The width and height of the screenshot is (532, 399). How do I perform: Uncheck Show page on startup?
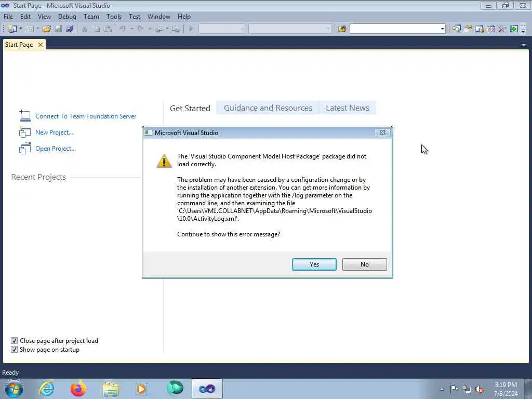click(x=14, y=349)
